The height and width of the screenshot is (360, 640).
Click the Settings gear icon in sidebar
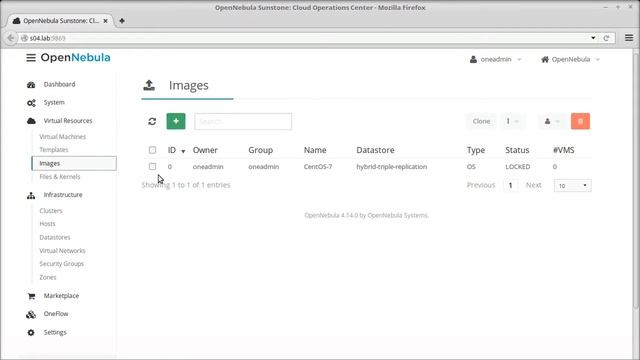pyautogui.click(x=31, y=333)
